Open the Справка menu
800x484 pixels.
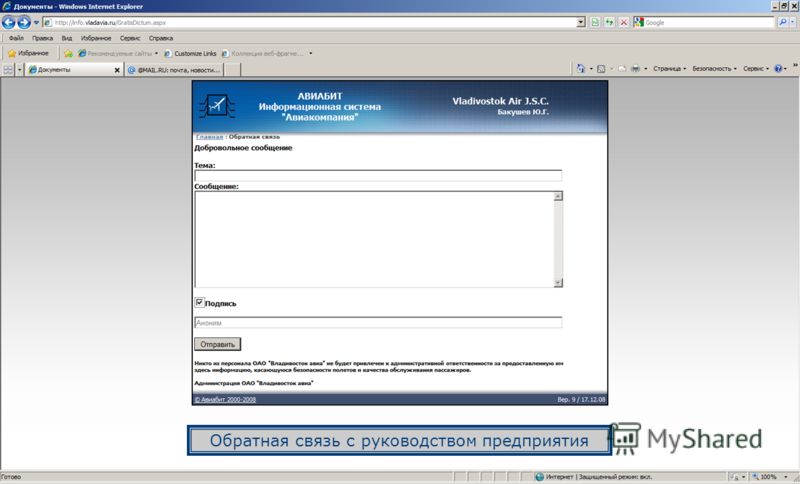161,38
